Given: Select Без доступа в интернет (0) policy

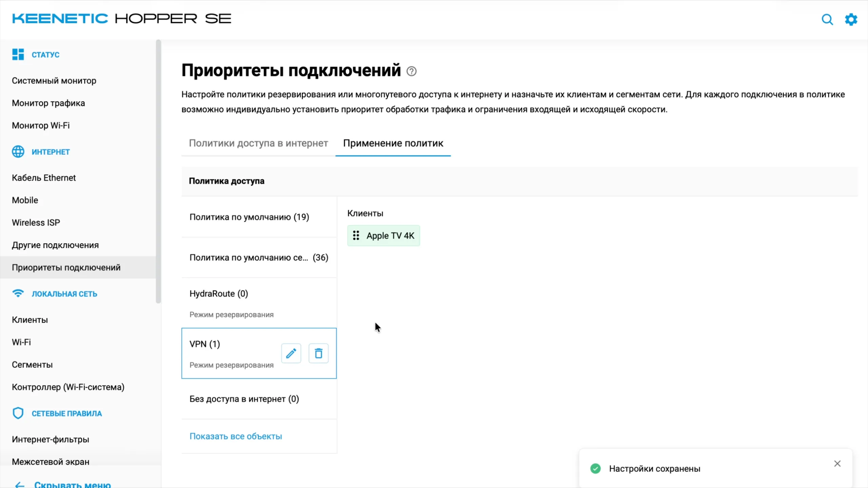Looking at the screenshot, I should 259,399.
